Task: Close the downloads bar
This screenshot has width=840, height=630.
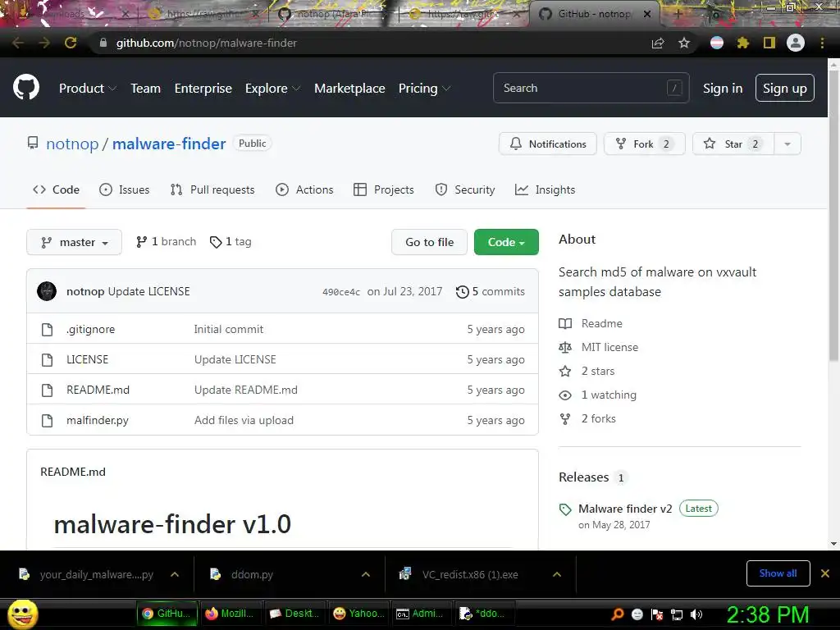Action: coord(825,573)
